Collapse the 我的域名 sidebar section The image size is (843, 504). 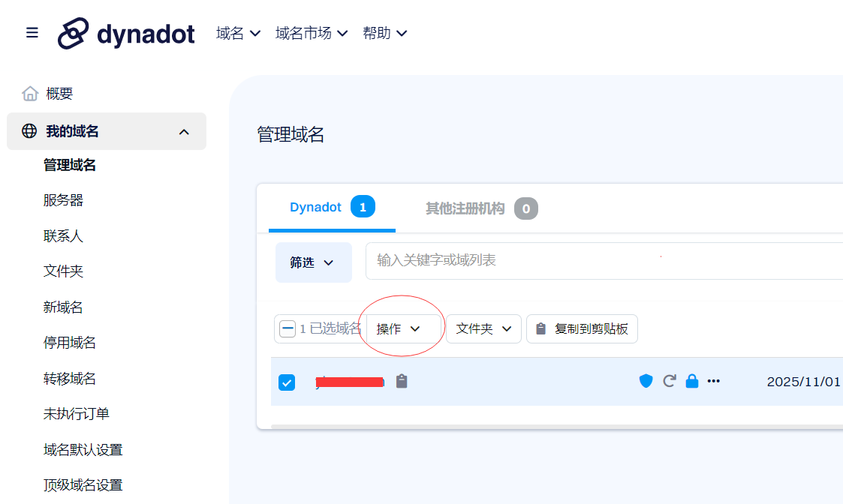pyautogui.click(x=184, y=132)
